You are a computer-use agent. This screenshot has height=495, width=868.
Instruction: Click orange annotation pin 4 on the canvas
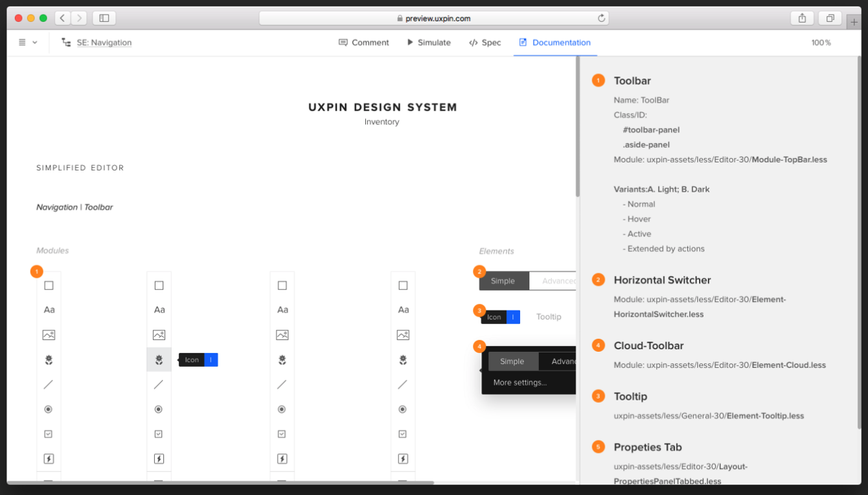click(479, 347)
